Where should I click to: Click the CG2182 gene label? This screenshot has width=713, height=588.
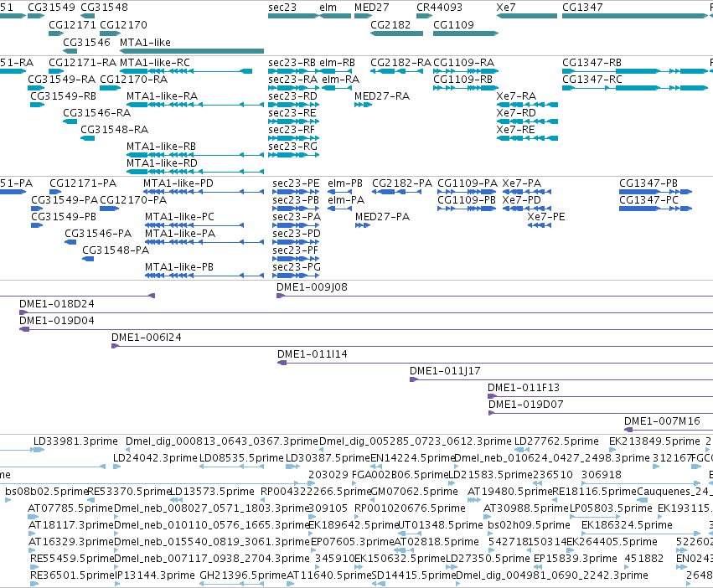[x=390, y=24]
